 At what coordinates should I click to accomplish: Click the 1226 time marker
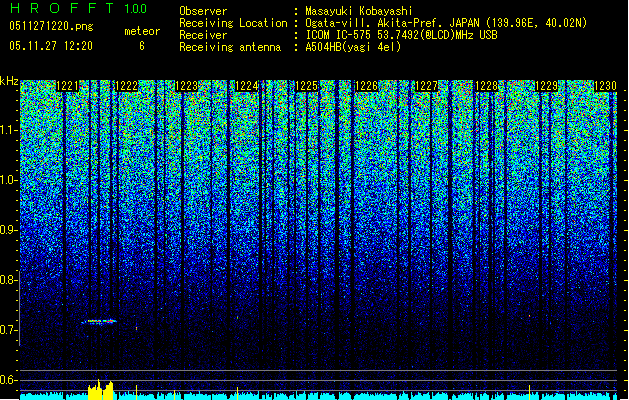[367, 86]
